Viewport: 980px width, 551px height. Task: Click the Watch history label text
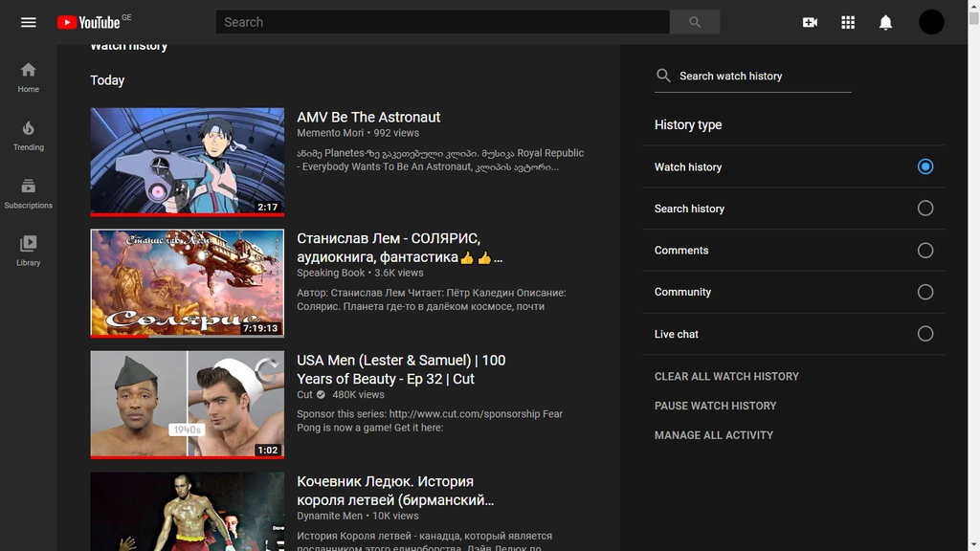688,166
